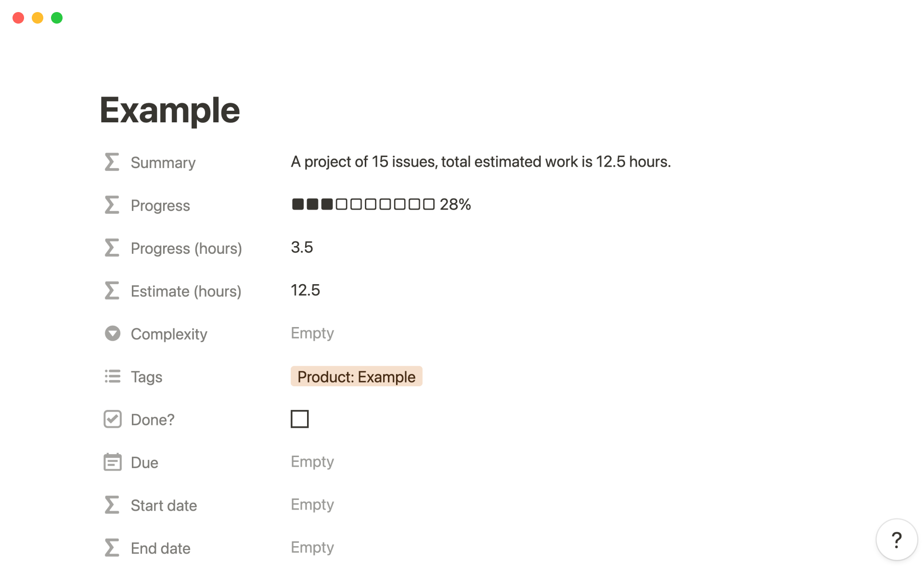
Task: Open the Complexity select dropdown
Action: coord(312,333)
